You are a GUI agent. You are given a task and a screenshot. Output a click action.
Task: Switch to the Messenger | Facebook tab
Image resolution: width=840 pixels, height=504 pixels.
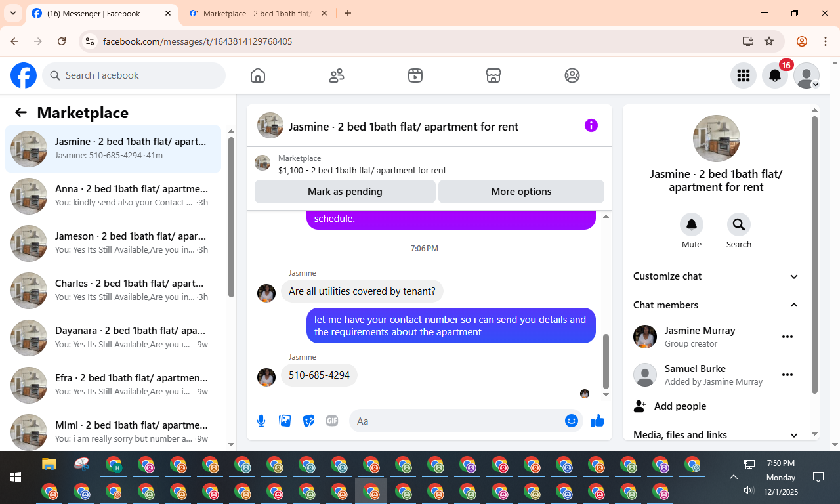pos(102,13)
